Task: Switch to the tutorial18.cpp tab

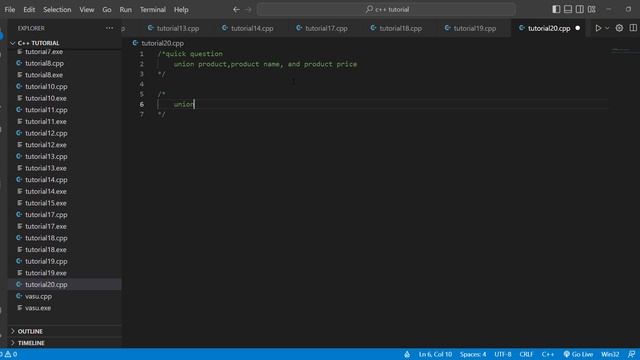Action: coord(397,28)
